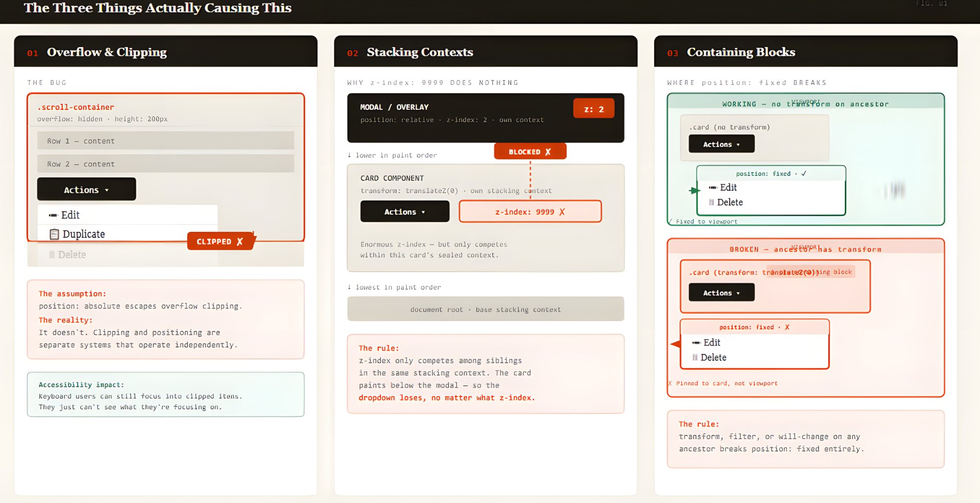Click the document root base stacking context bar
This screenshot has width=980, height=503.
click(x=485, y=309)
